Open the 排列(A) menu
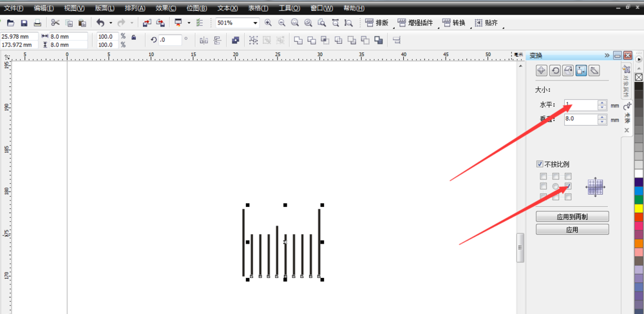This screenshot has height=314, width=644. [x=135, y=8]
